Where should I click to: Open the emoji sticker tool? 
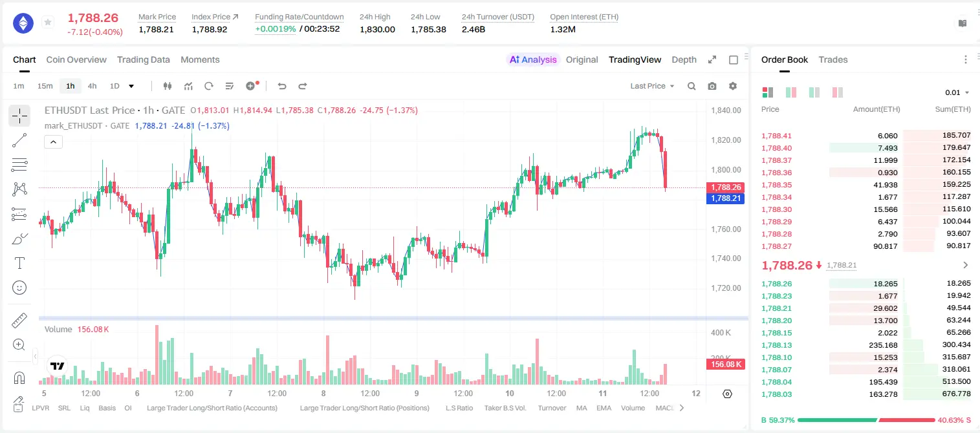tap(19, 288)
